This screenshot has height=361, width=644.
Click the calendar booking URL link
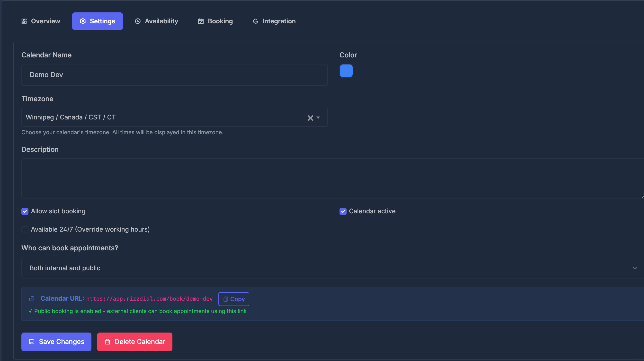[x=149, y=299]
